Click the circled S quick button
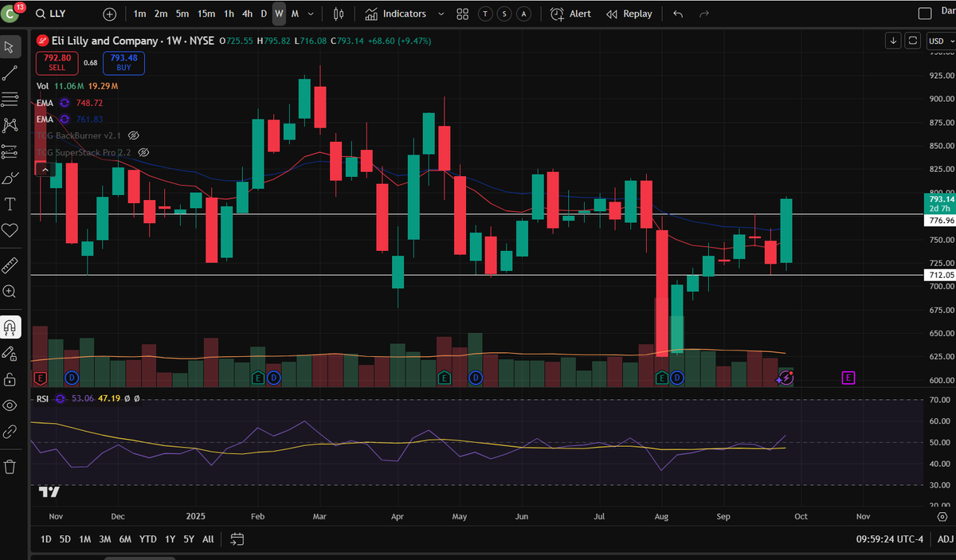 tap(504, 14)
